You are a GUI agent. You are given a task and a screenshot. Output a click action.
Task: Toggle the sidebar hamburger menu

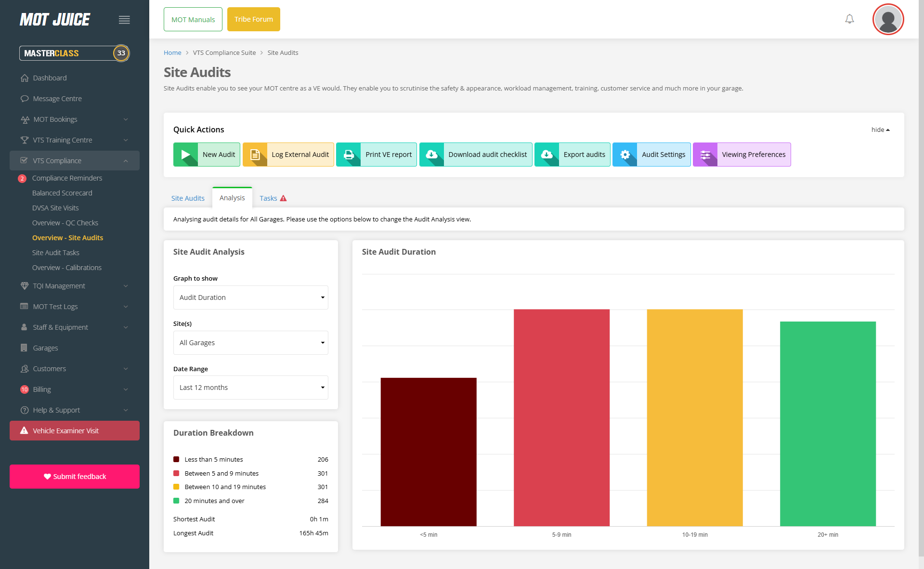124,20
